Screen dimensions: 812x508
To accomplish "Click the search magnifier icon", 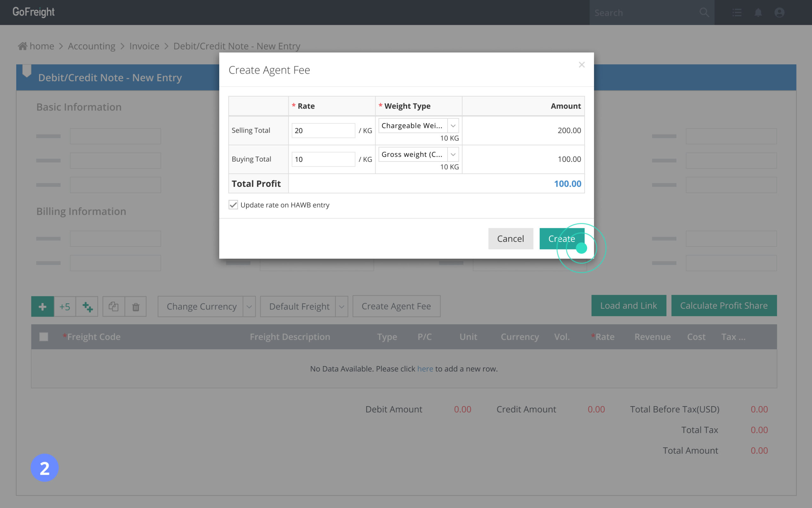I will (704, 13).
